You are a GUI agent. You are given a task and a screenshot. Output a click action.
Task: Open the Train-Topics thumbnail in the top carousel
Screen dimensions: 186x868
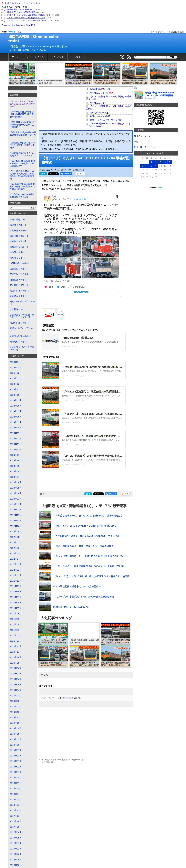pos(163,73)
